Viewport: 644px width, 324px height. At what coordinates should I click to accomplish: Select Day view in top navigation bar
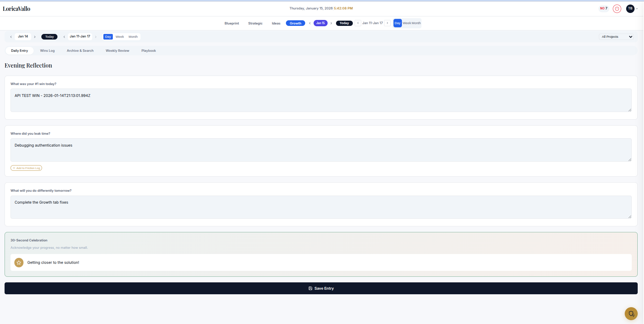point(397,23)
